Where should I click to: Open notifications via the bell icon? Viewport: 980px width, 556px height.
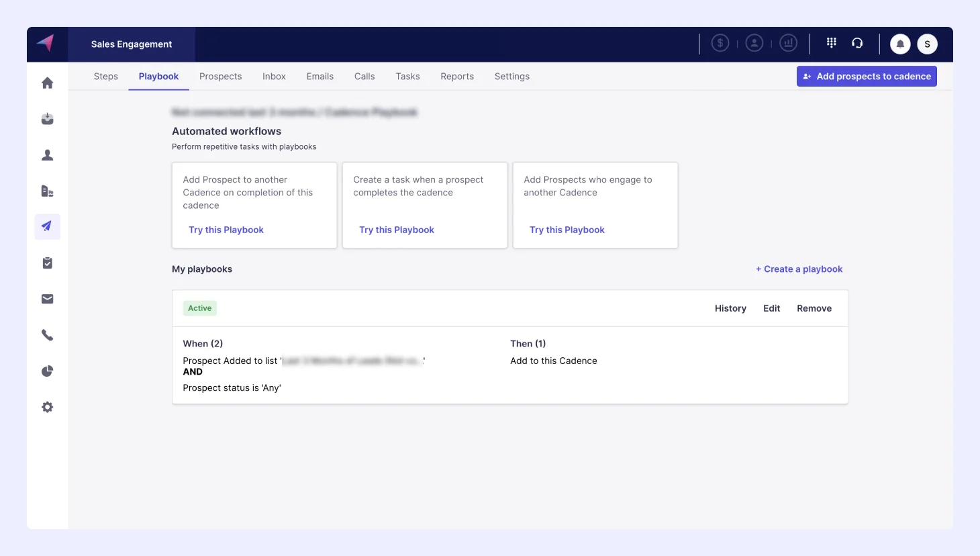(900, 43)
